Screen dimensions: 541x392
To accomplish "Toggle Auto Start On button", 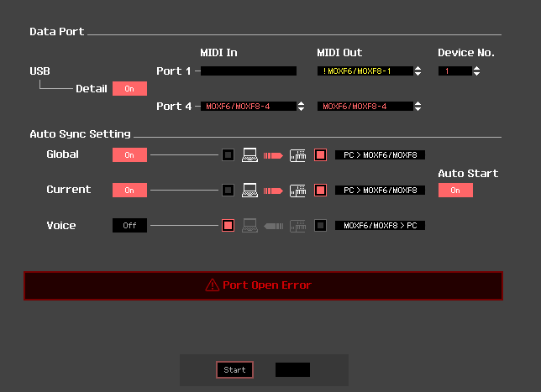I will click(x=455, y=190).
